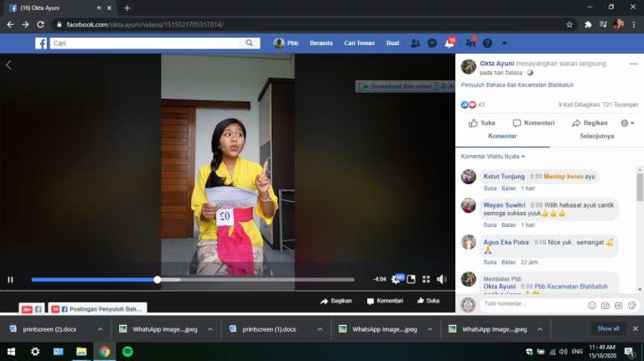The image size is (644, 361).
Task: Open post options three-dot menu
Action: [x=633, y=64]
